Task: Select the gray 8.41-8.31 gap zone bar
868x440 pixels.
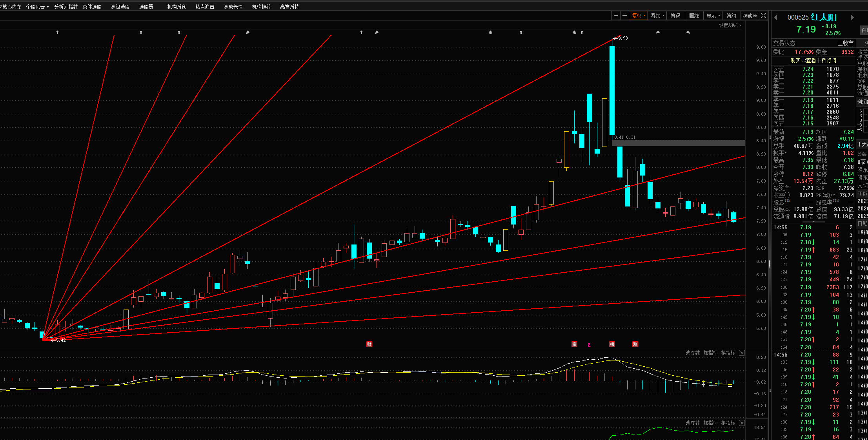Action: (x=679, y=143)
